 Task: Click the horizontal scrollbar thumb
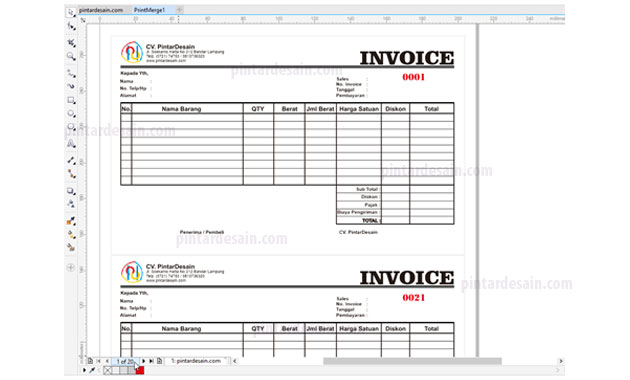pos(412,361)
